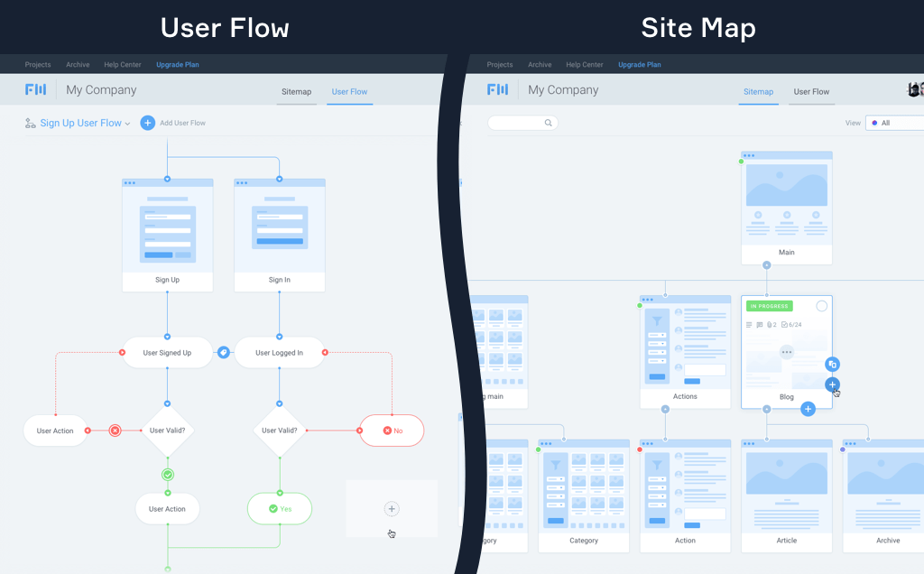This screenshot has width=924, height=574.
Task: Click the search field in the Sitemap view
Action: click(522, 122)
